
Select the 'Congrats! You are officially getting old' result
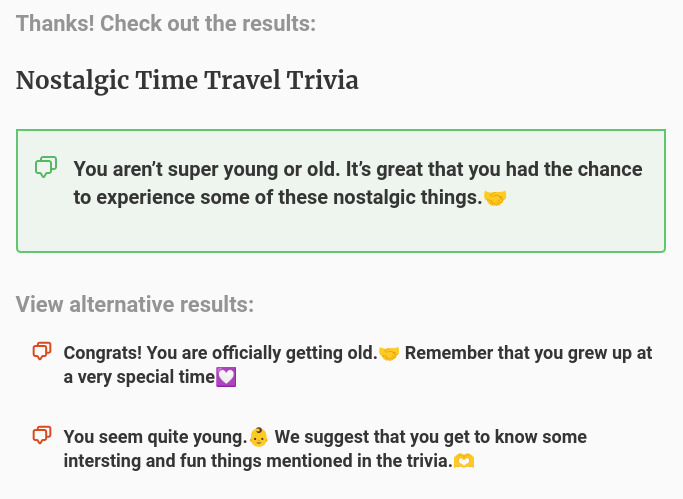tap(220, 353)
